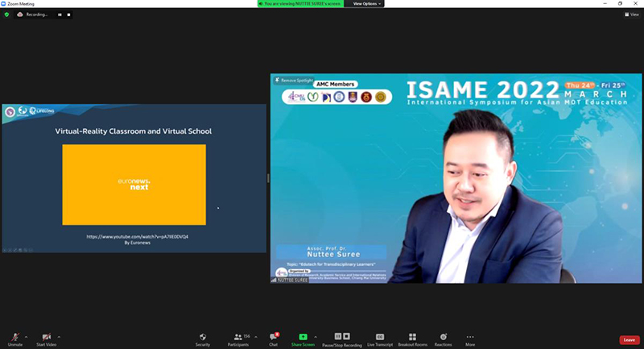Viewport: 644px width, 349px height.
Task: Restore down the Zoom window
Action: tap(620, 4)
